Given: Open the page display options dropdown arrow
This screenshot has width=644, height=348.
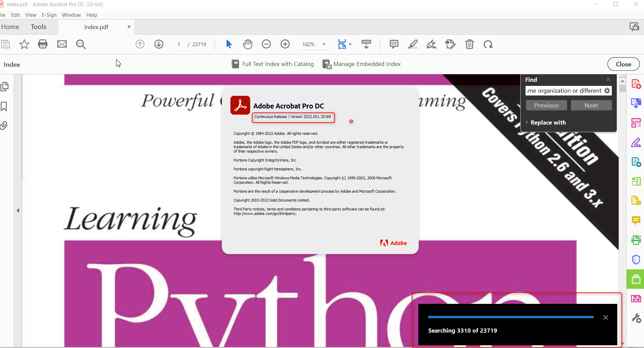Looking at the screenshot, I should pyautogui.click(x=351, y=44).
